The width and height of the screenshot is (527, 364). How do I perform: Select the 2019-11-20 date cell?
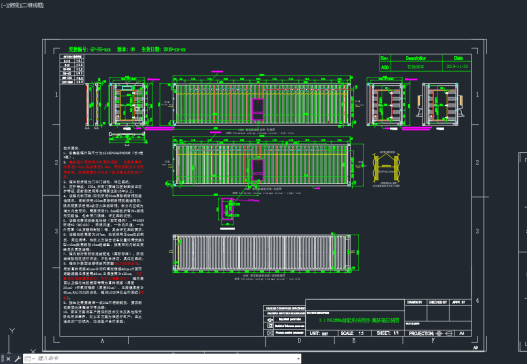(x=457, y=66)
